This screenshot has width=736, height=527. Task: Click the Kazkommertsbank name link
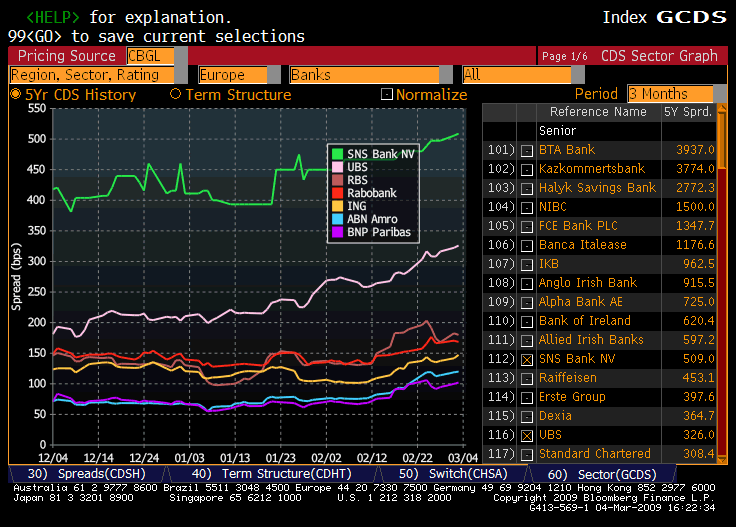coord(592,168)
